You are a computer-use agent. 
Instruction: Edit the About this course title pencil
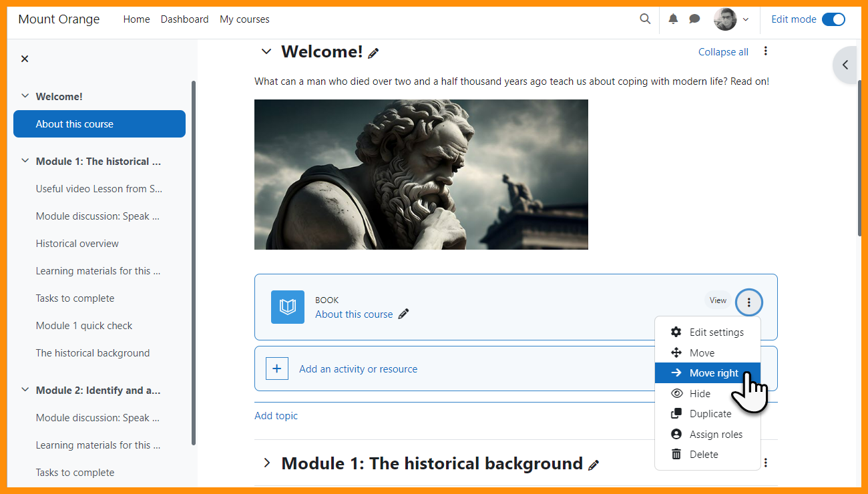pyautogui.click(x=403, y=314)
